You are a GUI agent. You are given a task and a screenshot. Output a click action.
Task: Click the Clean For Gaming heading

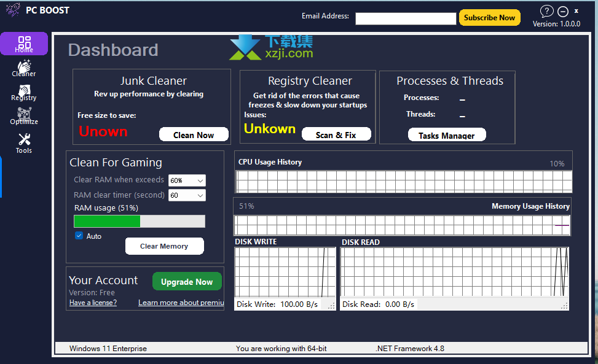tap(116, 162)
